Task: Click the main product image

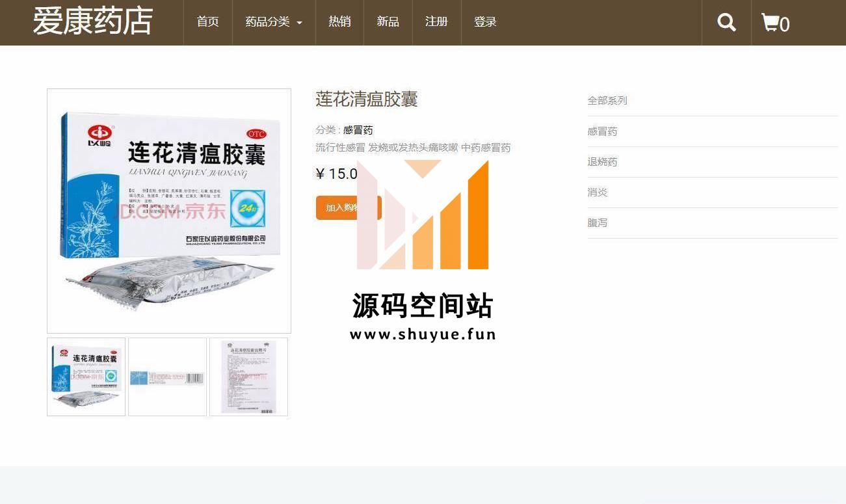Action: 169,211
